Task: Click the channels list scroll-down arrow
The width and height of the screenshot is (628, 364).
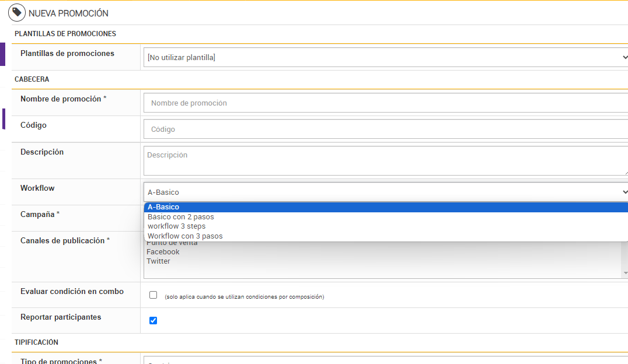Action: 625,273
